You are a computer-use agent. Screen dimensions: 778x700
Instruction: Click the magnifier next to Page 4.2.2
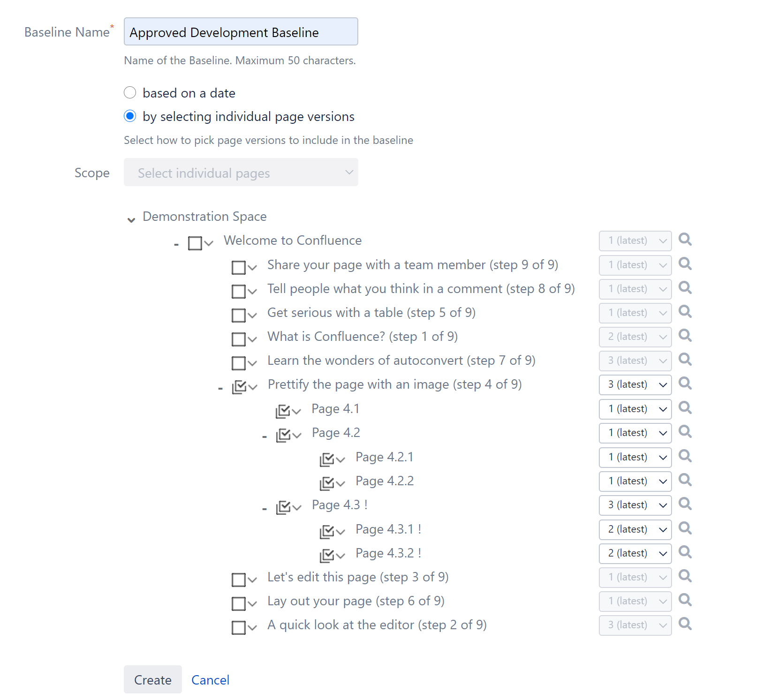tap(685, 481)
